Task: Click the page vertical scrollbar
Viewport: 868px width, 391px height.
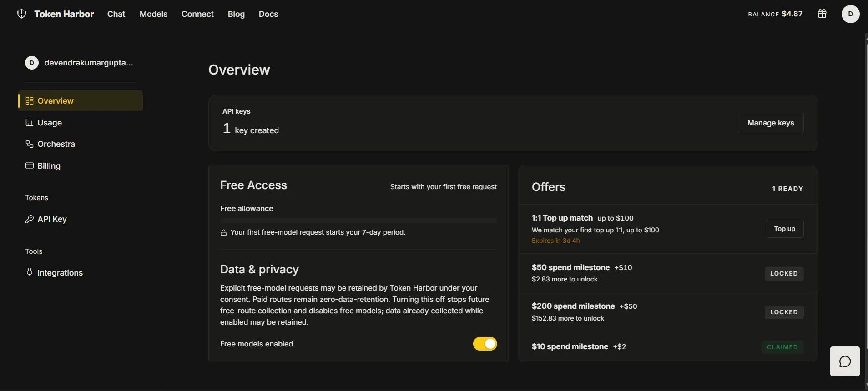Action: (x=866, y=195)
